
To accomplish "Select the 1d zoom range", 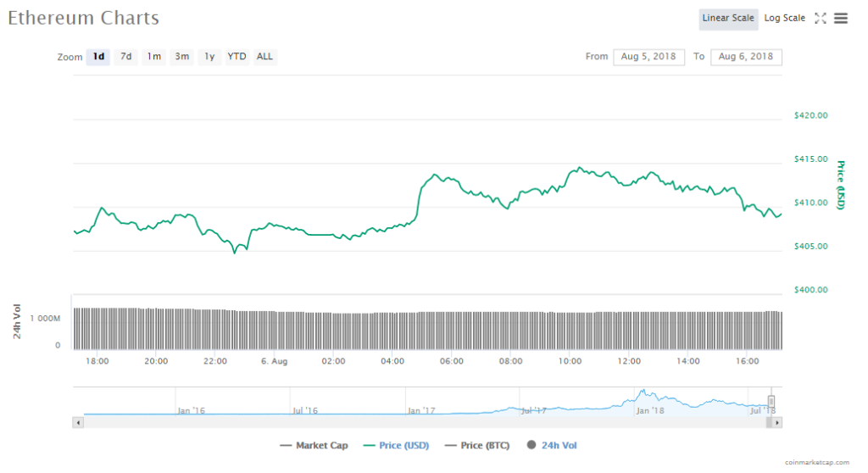I will pyautogui.click(x=98, y=57).
